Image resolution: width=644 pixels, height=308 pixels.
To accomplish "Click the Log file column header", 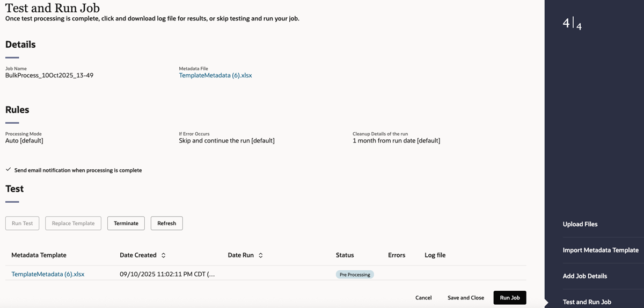I will 435,255.
